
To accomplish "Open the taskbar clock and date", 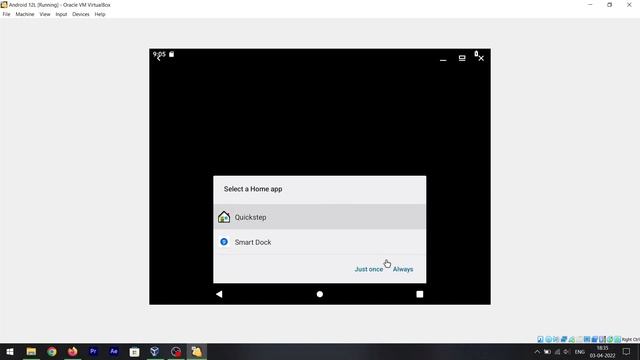I will (x=602, y=351).
